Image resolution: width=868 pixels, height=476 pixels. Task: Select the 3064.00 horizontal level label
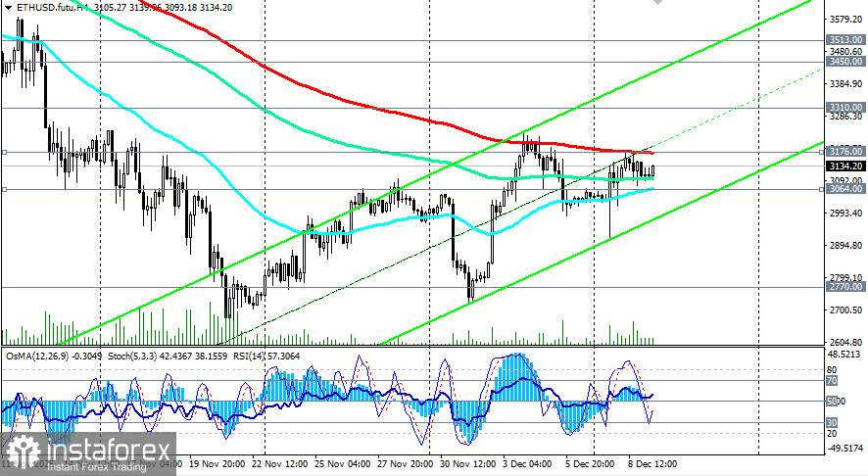pos(845,189)
